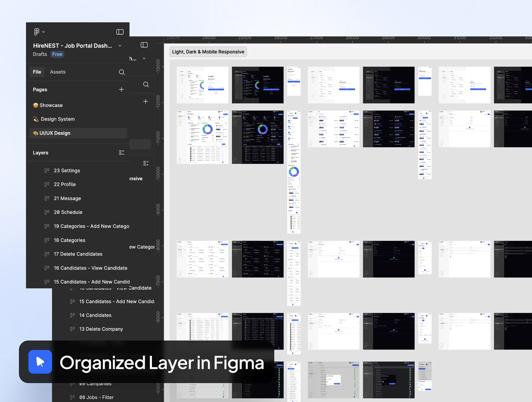Click frame icon beside 14 Candidates

72,315
